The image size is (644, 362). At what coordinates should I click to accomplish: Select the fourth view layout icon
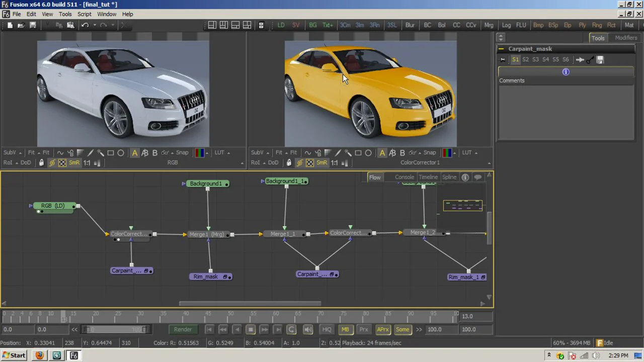(247, 25)
